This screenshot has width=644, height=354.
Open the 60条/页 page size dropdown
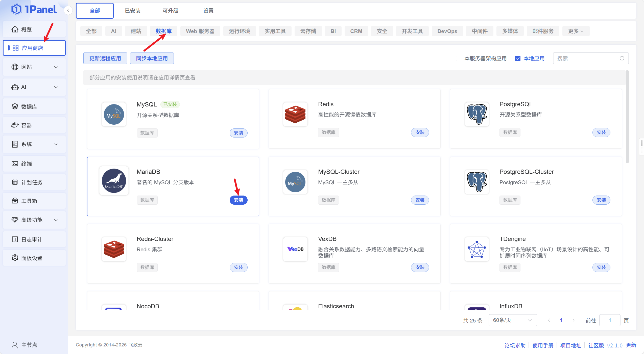click(x=512, y=320)
